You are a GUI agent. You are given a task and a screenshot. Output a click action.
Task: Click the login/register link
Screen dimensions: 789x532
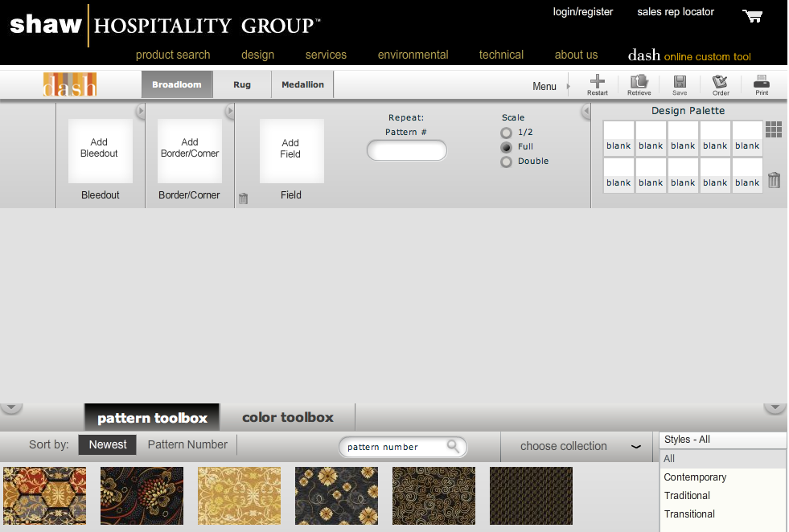coord(582,12)
